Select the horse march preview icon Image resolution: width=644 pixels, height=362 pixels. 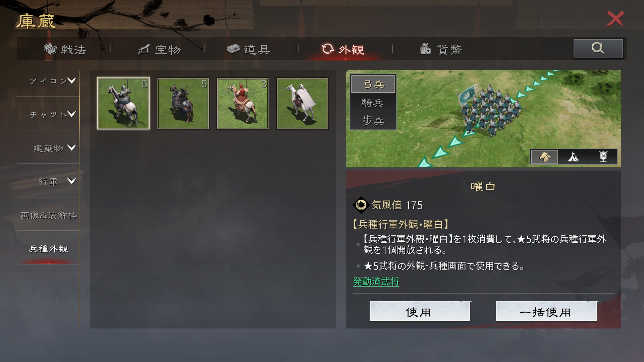tap(544, 157)
